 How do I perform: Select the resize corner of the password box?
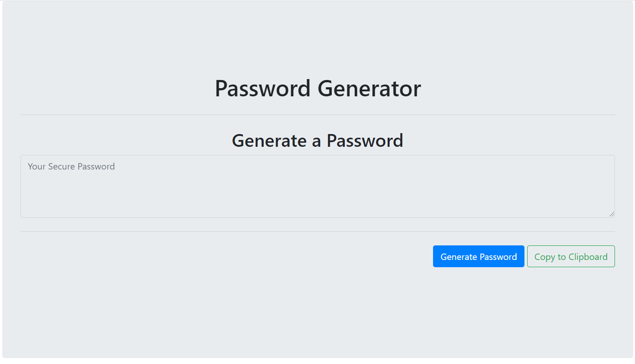(x=612, y=214)
